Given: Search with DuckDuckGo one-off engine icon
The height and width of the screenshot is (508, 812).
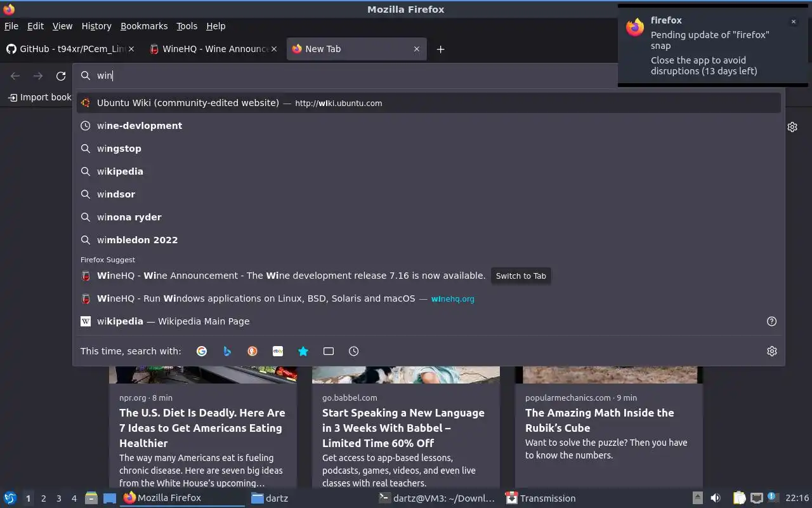Looking at the screenshot, I should 252,351.
